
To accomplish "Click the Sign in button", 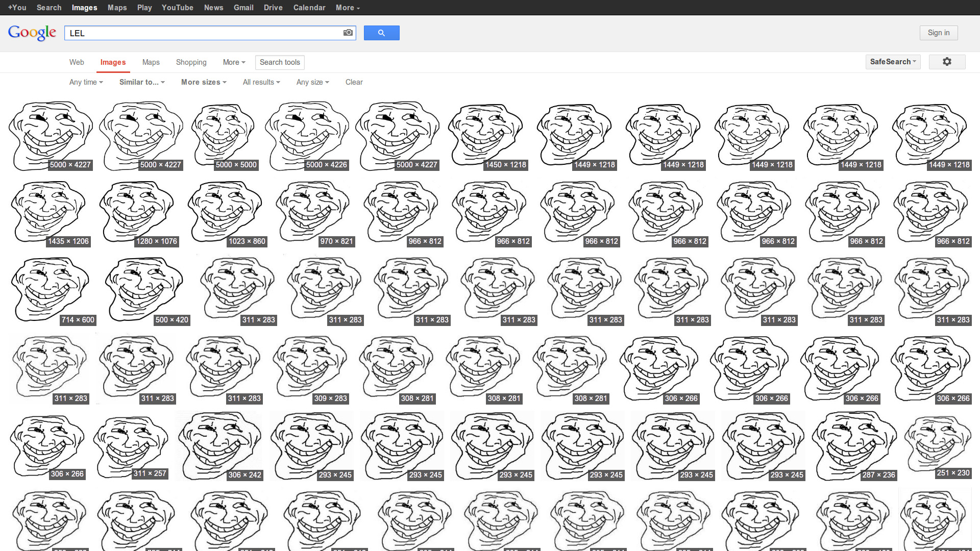I will [939, 33].
